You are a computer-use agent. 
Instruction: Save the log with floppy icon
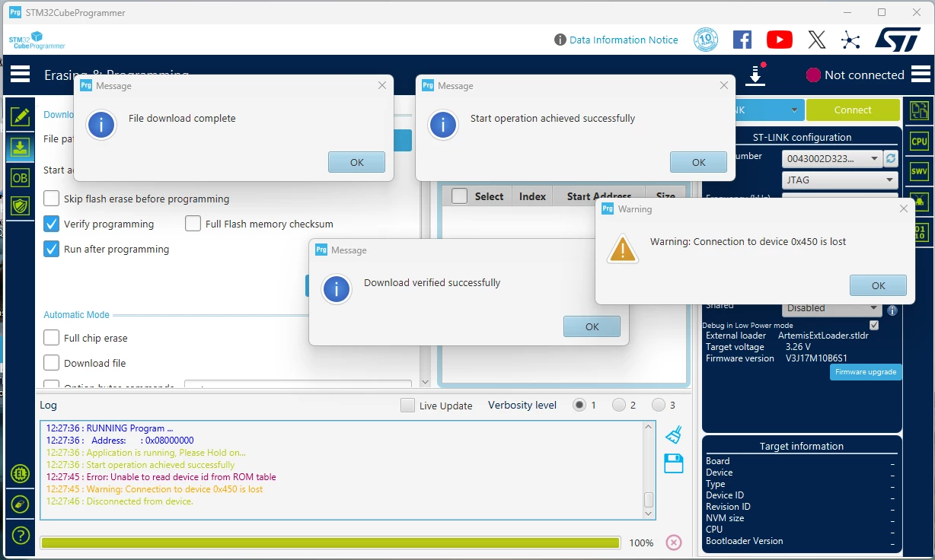coord(674,463)
